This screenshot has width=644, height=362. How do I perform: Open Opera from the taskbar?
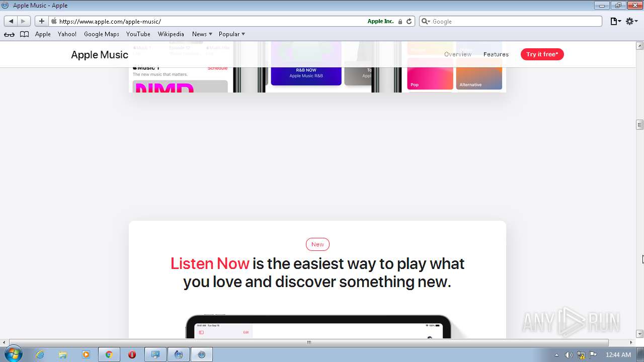click(x=132, y=354)
